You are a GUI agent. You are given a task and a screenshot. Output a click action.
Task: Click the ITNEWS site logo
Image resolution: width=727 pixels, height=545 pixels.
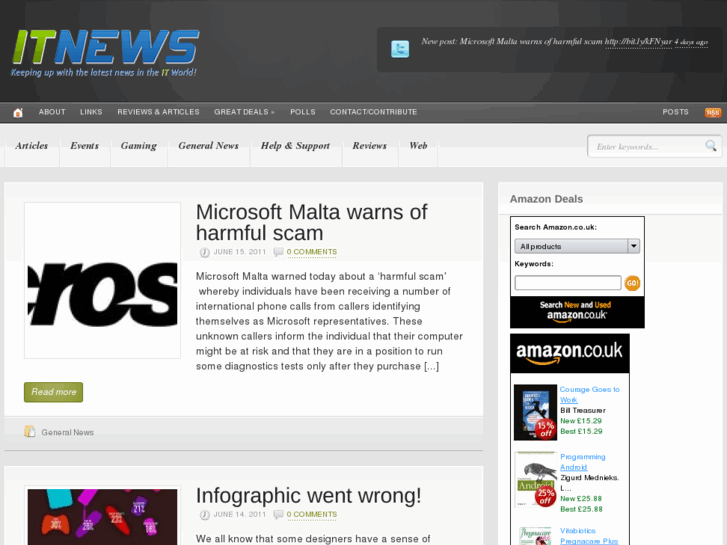(x=105, y=52)
